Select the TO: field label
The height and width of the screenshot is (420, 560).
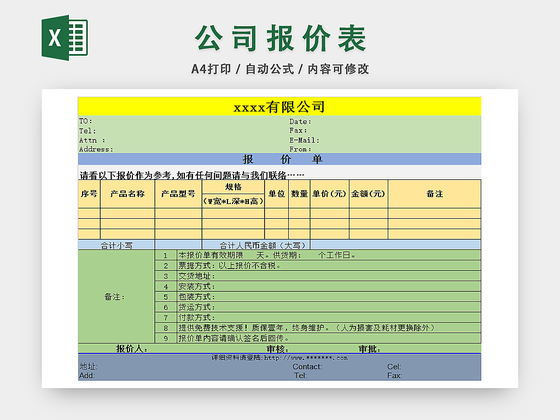click(x=86, y=121)
